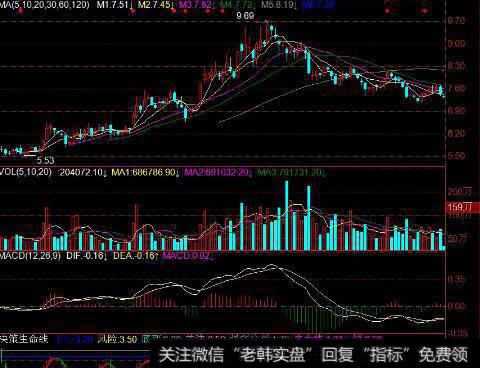
Task: Select the M1:7.51 moving average value
Action: click(114, 5)
